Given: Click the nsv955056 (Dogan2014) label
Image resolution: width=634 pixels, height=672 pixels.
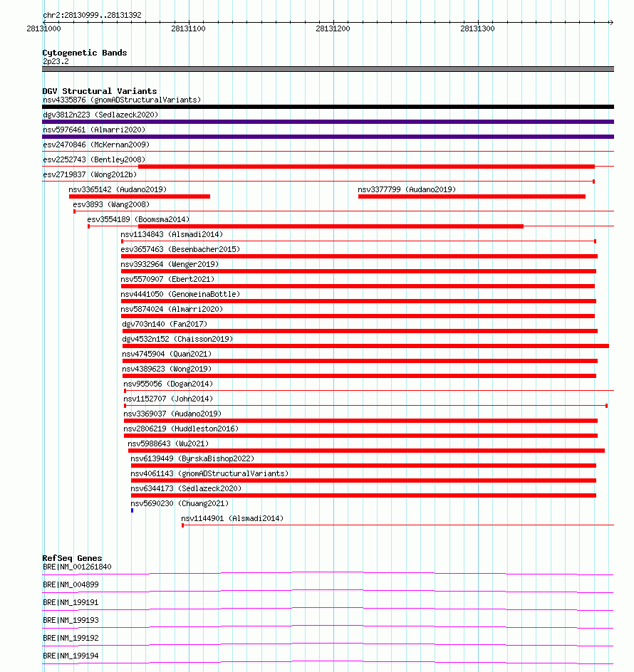Looking at the screenshot, I should pos(168,384).
